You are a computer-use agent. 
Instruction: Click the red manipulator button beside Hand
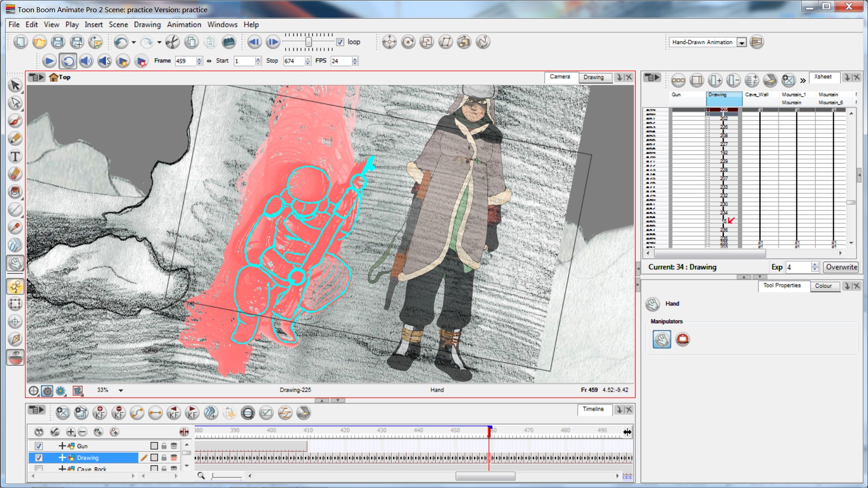coord(683,339)
